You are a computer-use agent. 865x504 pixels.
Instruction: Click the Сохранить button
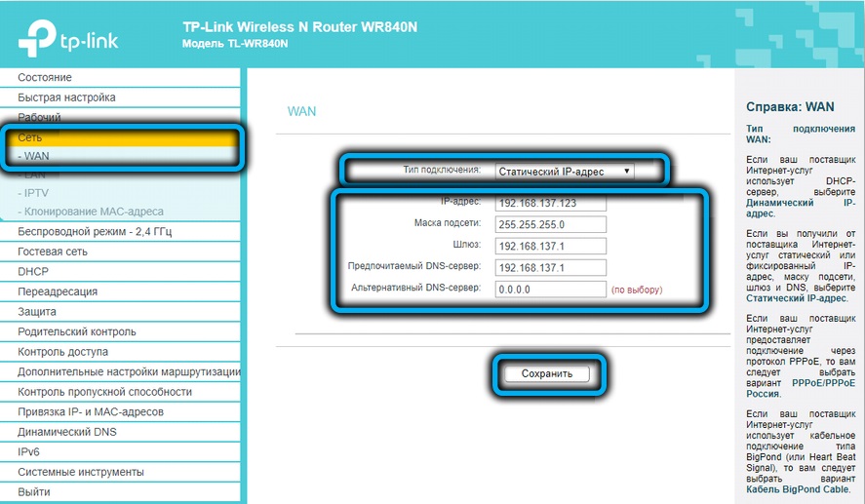pos(547,374)
